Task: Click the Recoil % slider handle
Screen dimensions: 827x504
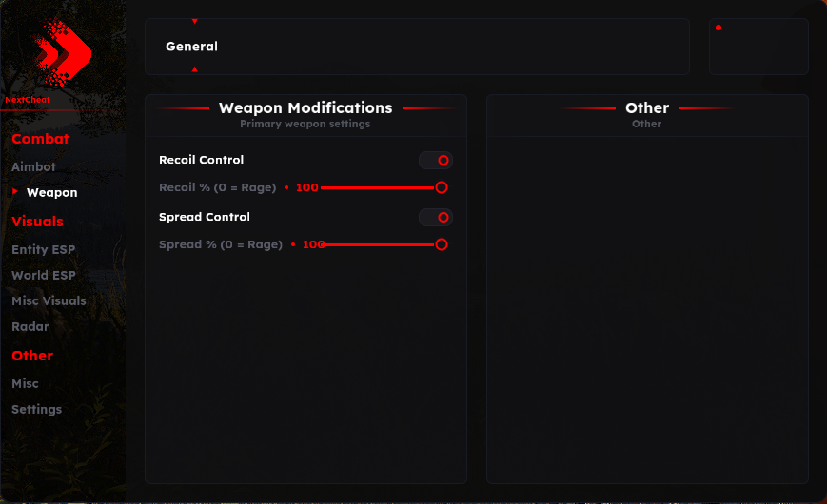Action: pos(442,187)
